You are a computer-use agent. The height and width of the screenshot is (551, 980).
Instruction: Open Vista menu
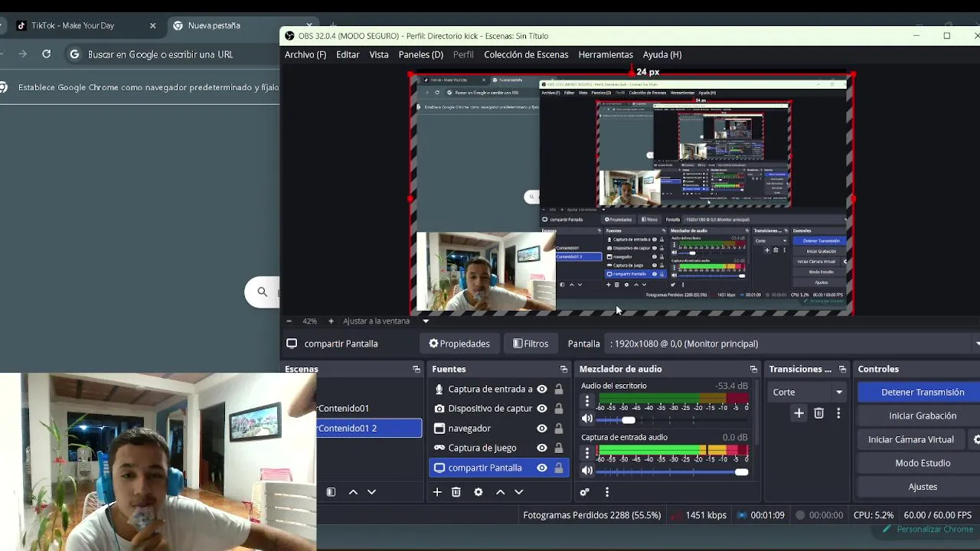click(x=379, y=54)
